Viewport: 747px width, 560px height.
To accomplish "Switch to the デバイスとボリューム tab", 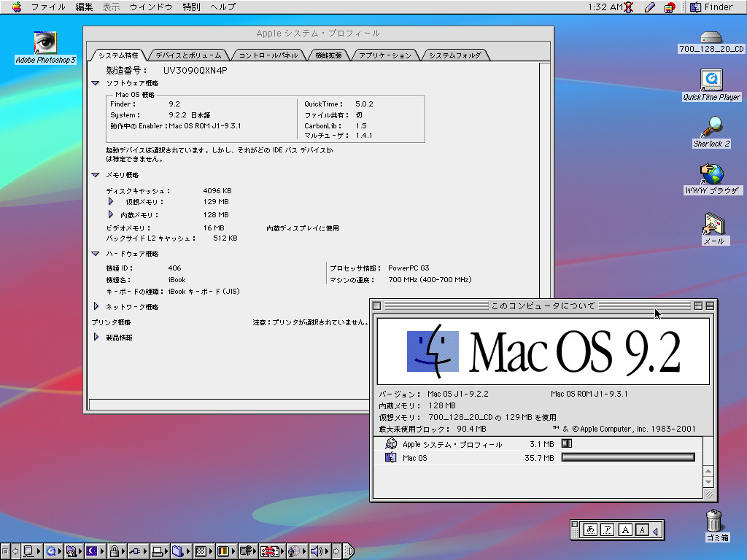I will coord(189,55).
